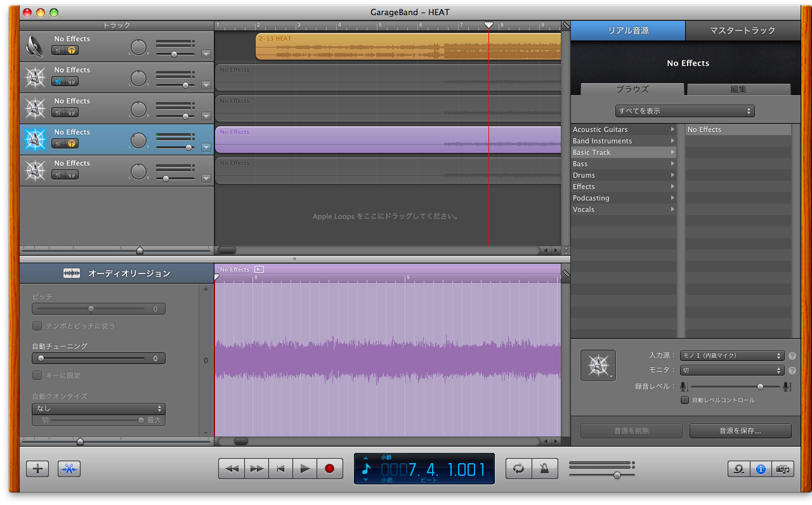Select the fifth track's instrument icon
The height and width of the screenshot is (505, 812).
coord(35,171)
